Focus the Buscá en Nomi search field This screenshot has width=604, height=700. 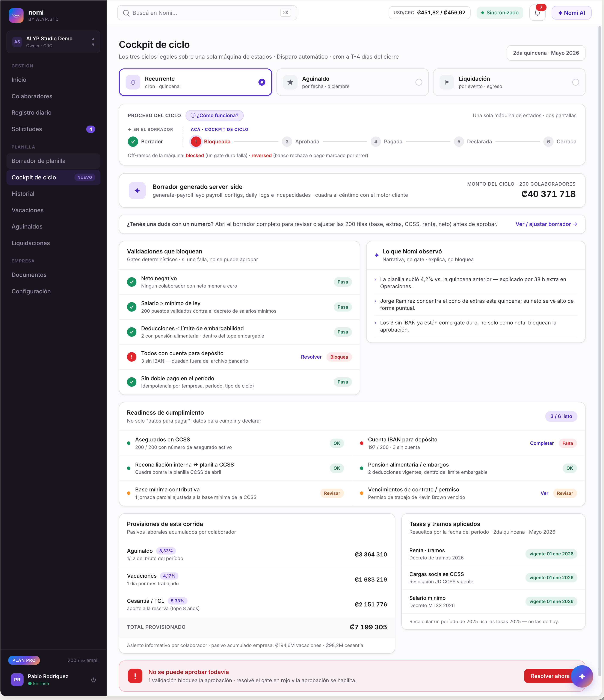point(207,13)
